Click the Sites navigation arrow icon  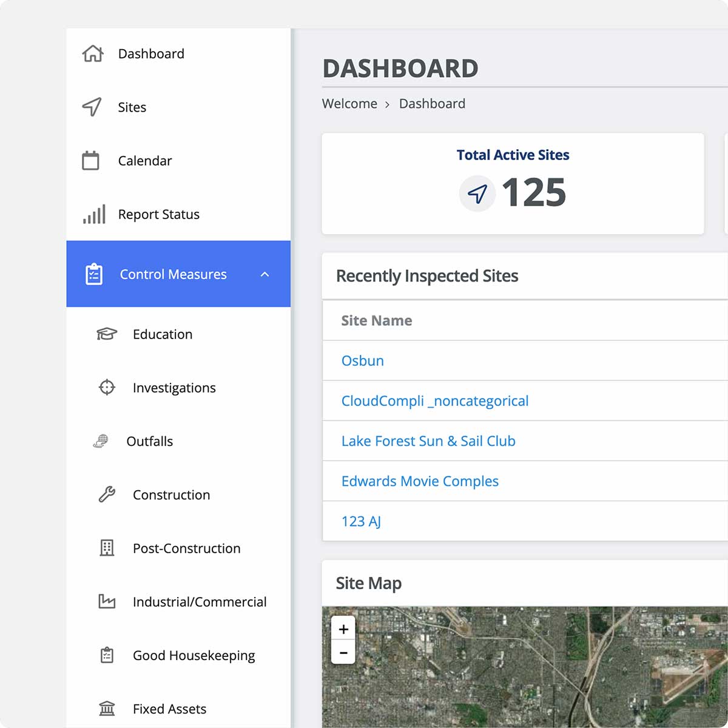92,107
